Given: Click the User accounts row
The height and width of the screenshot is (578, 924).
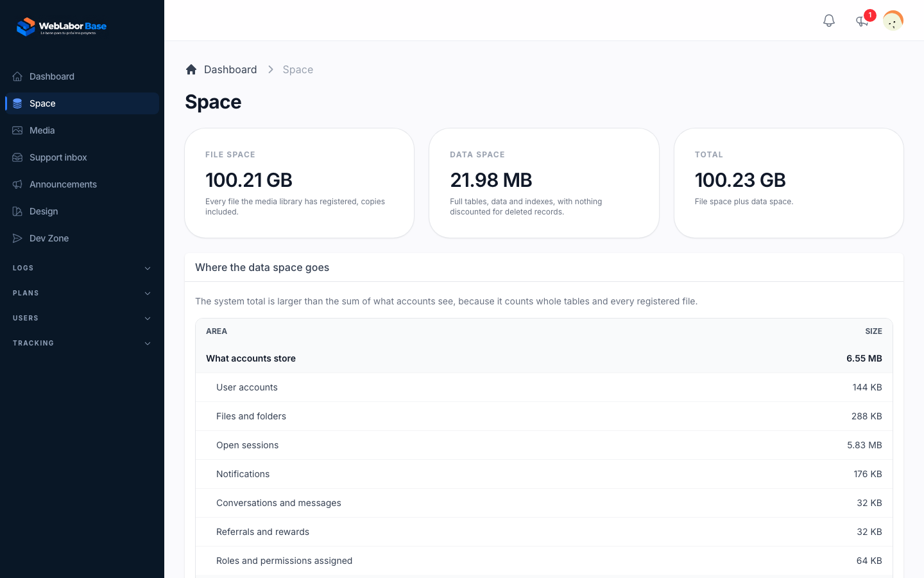Looking at the screenshot, I should click(x=544, y=387).
